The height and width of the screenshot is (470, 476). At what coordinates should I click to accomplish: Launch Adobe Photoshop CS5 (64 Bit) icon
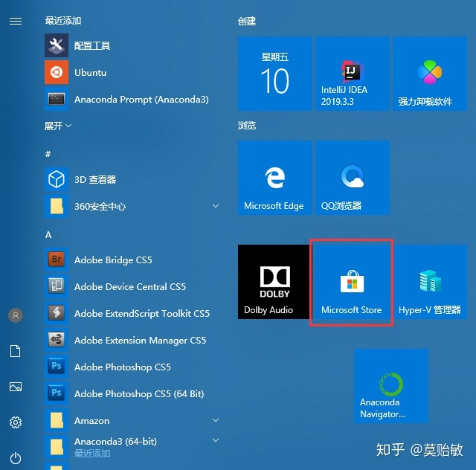57,393
